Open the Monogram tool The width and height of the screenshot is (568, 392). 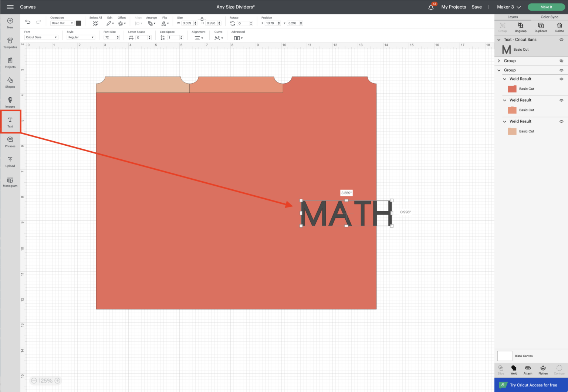10,182
